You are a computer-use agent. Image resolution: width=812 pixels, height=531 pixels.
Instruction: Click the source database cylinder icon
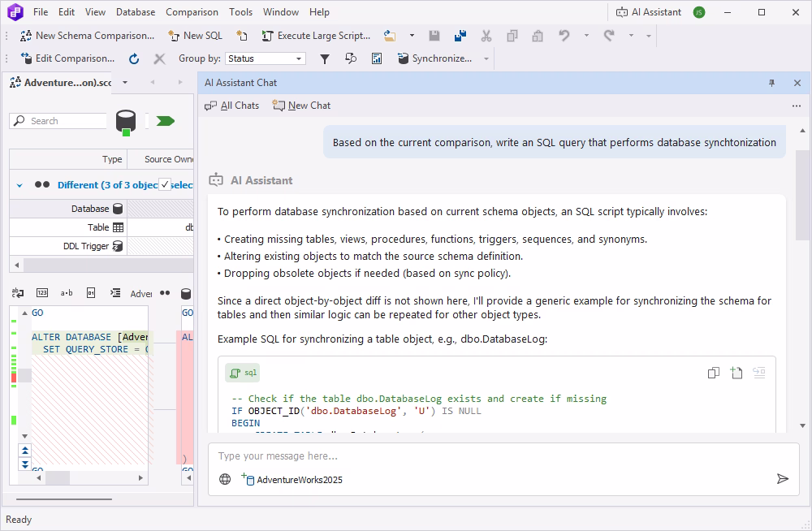(126, 123)
